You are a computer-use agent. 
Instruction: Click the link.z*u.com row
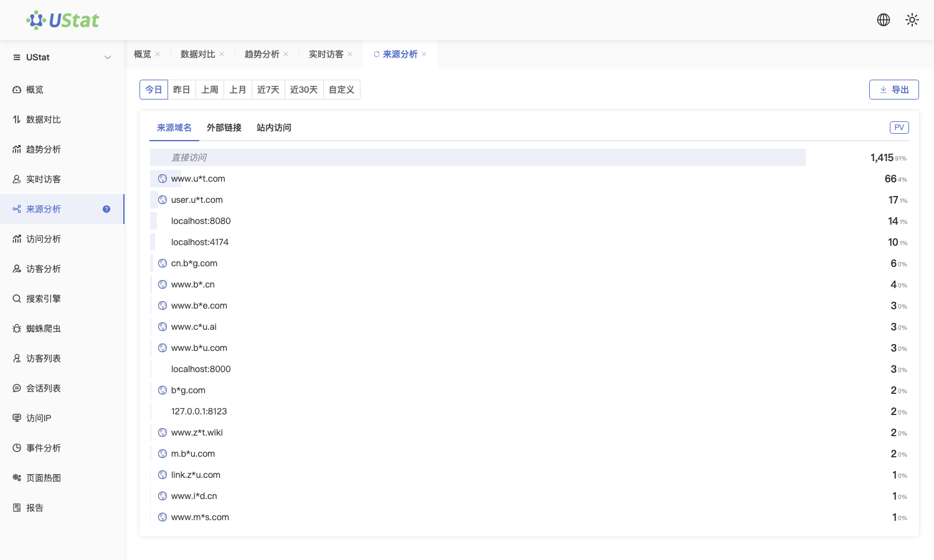tap(529, 475)
